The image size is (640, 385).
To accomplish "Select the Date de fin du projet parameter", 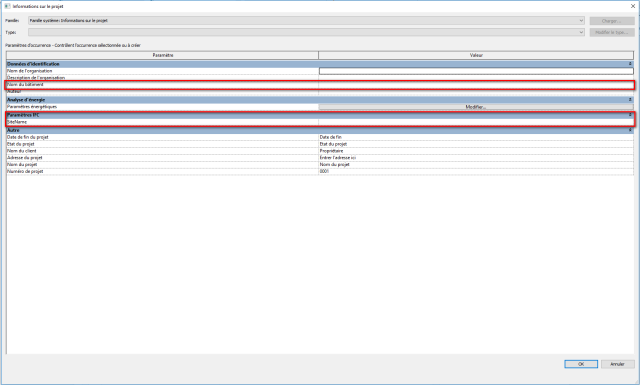I will click(x=162, y=137).
